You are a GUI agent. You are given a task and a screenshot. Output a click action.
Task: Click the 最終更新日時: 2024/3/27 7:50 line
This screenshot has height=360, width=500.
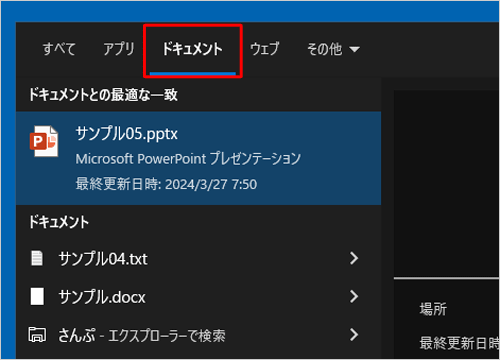(166, 184)
